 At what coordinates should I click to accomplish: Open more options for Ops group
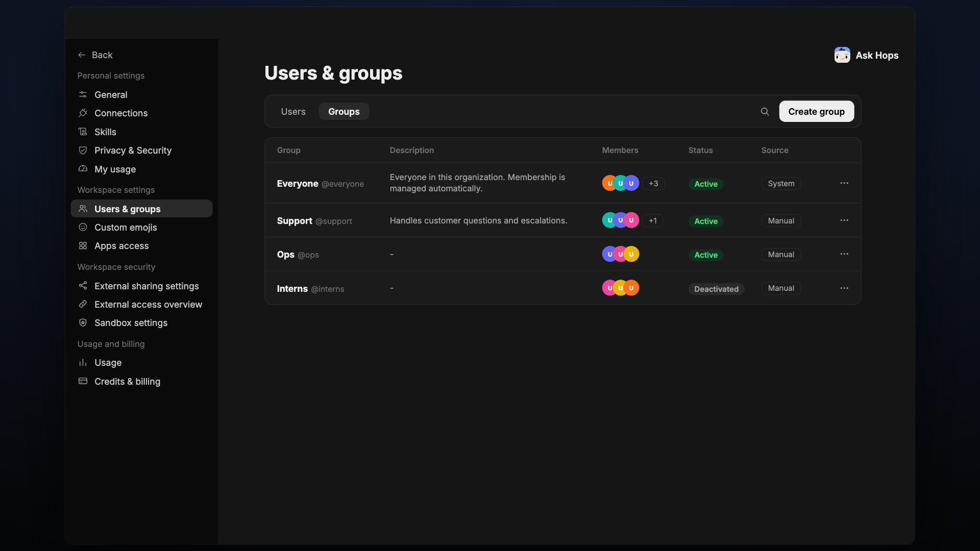pos(844,254)
